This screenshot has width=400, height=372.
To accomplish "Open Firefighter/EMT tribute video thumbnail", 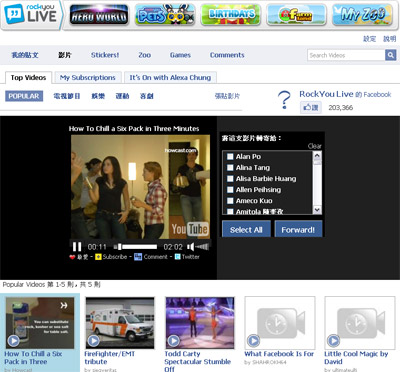I will [120, 323].
